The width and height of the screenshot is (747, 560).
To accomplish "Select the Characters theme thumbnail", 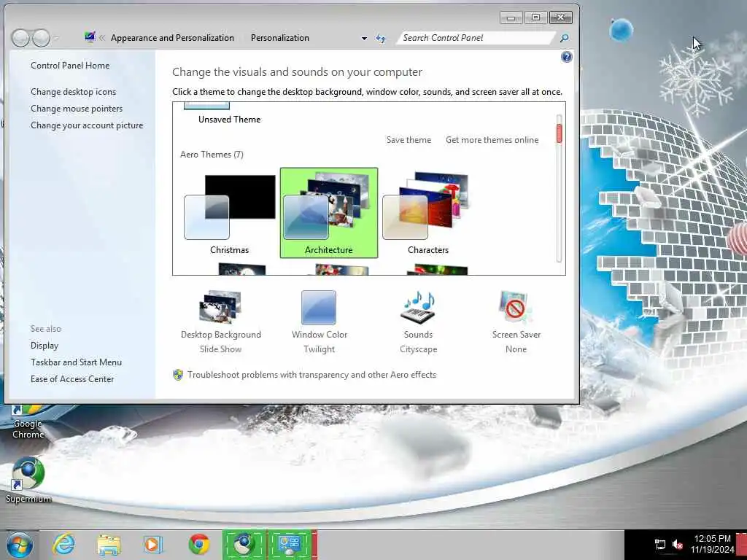I will point(427,213).
